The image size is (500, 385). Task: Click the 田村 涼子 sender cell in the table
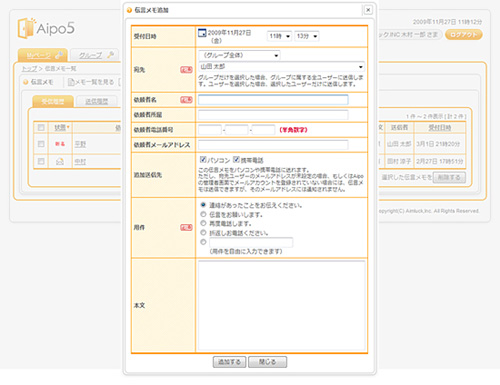399,161
